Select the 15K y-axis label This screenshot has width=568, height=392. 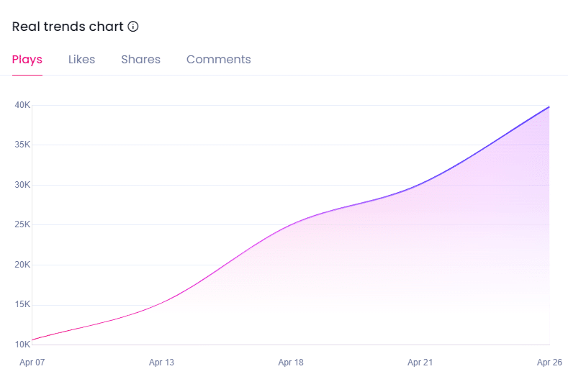click(x=22, y=304)
